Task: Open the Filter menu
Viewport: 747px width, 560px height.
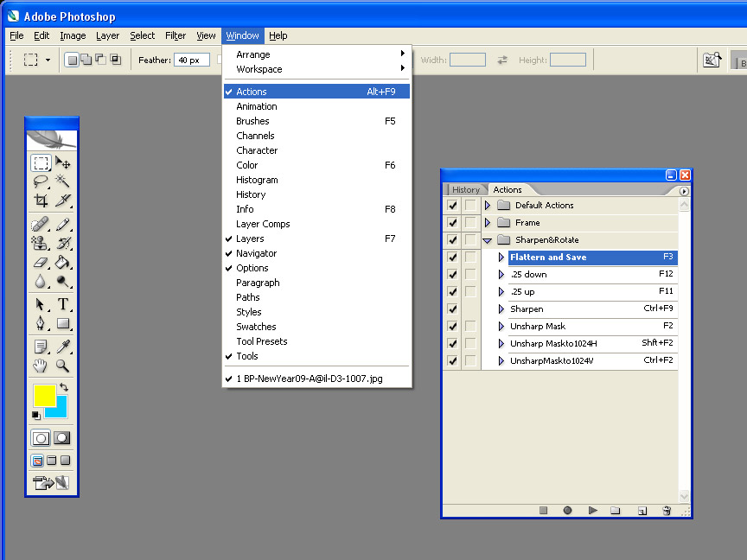Action: [176, 35]
